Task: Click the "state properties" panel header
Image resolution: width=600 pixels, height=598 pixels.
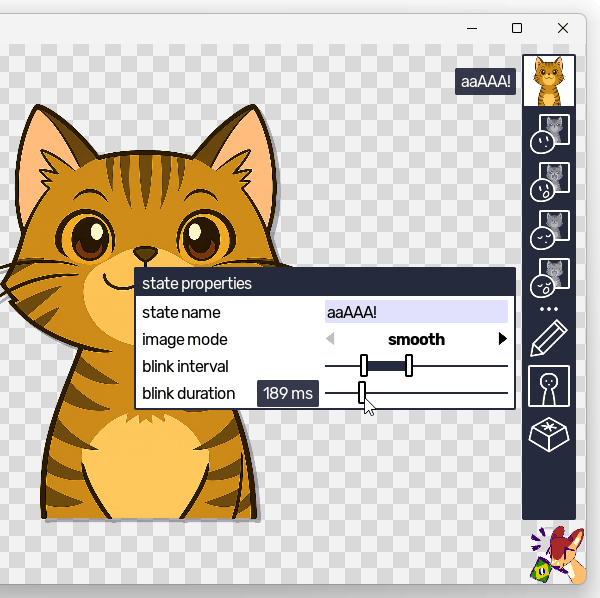Action: click(324, 283)
